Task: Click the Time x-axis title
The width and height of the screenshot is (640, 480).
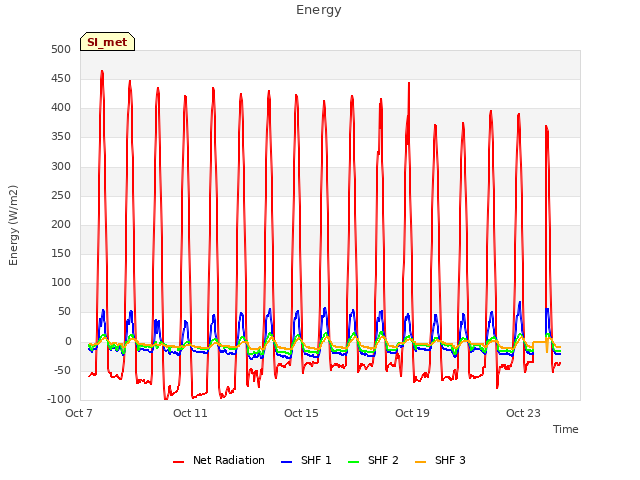Action: 566,429
